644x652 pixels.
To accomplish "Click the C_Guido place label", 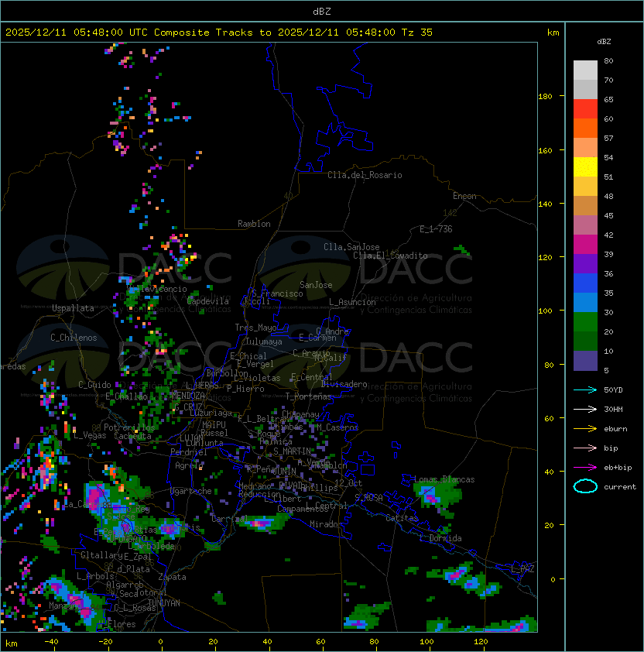I will tap(94, 385).
